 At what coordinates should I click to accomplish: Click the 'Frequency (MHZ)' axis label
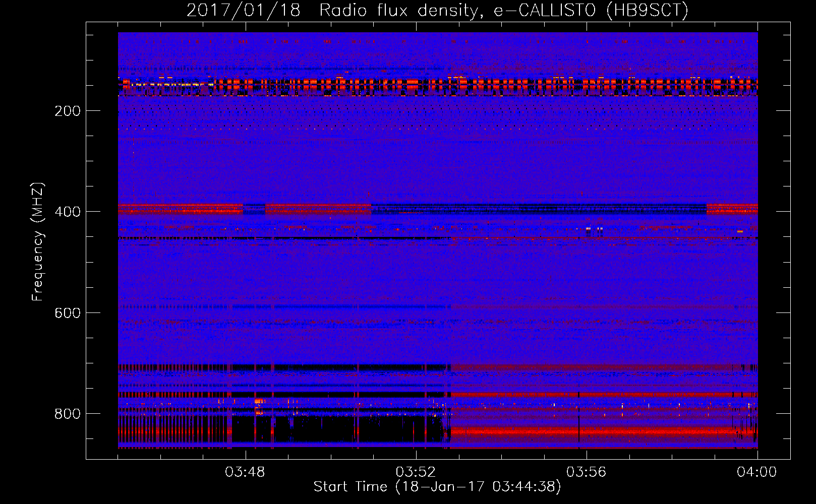pos(38,241)
